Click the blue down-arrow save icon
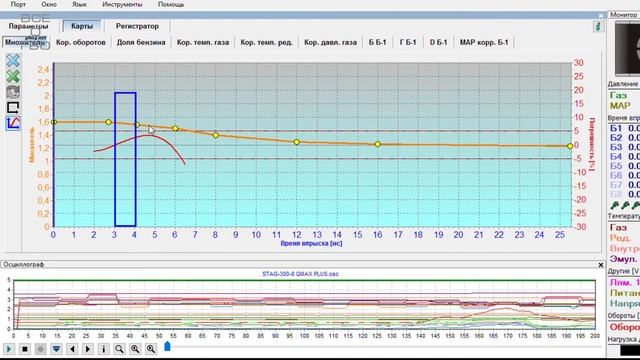640x360 pixels. (x=56, y=349)
